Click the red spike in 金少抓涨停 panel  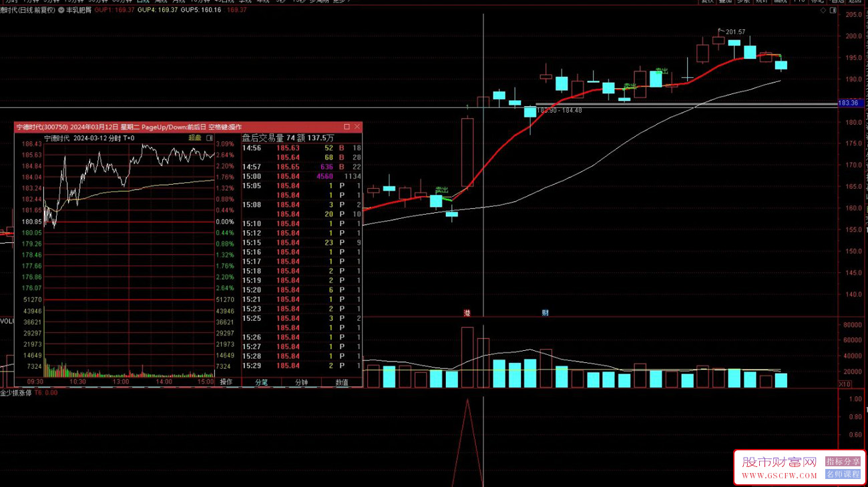467,442
